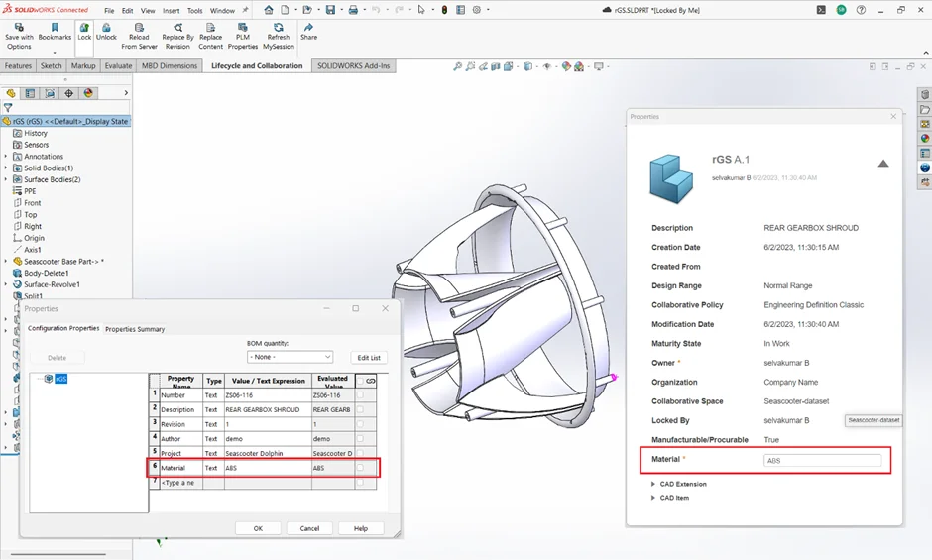Expand Solid Bodies(1) tree node
Viewport: 932px width, 560px height.
[6, 168]
